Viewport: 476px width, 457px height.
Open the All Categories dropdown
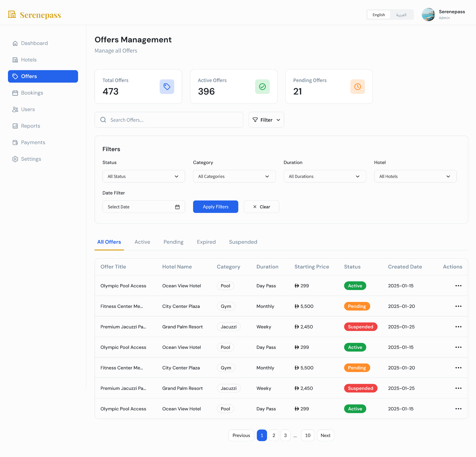(x=234, y=176)
